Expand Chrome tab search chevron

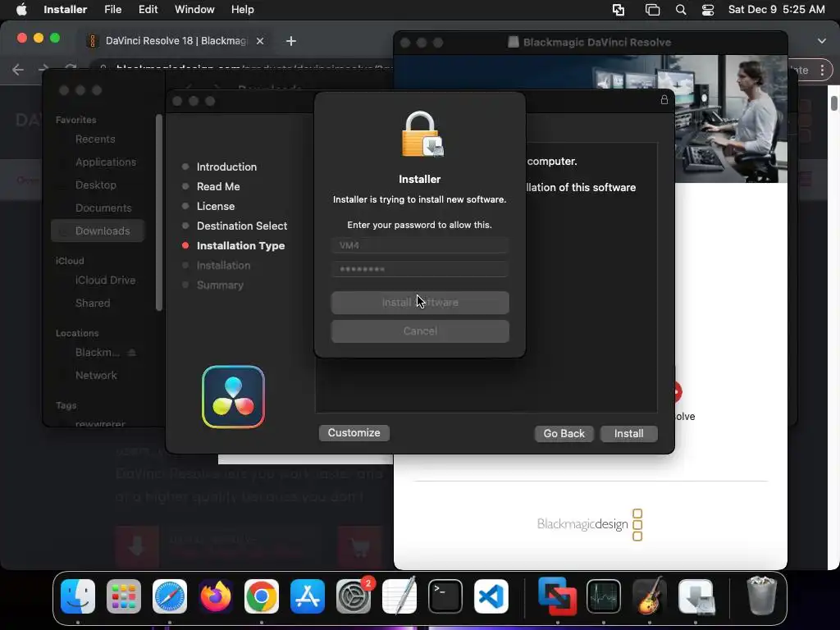822,41
